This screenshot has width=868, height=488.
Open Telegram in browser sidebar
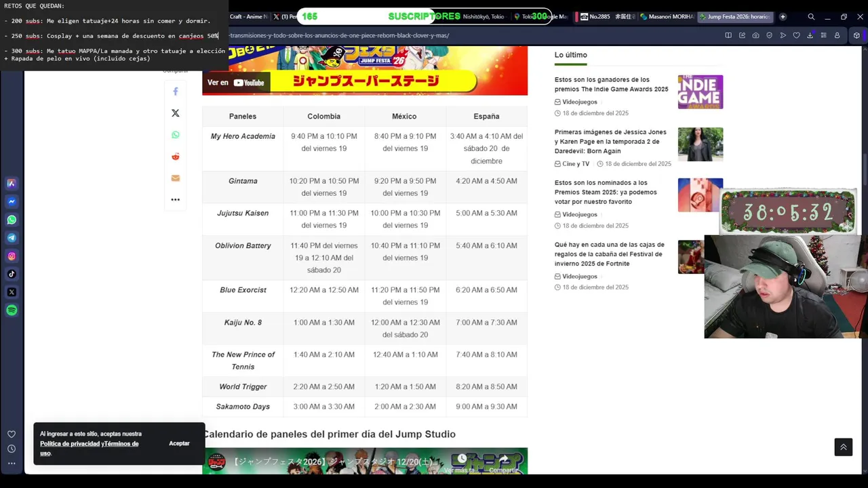coord(12,238)
